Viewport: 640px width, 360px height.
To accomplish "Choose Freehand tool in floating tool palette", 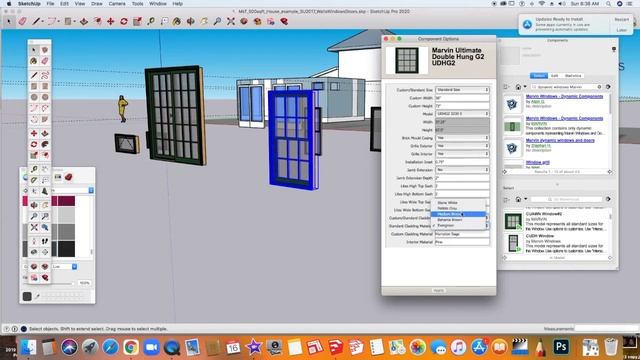I will [x=45, y=75].
